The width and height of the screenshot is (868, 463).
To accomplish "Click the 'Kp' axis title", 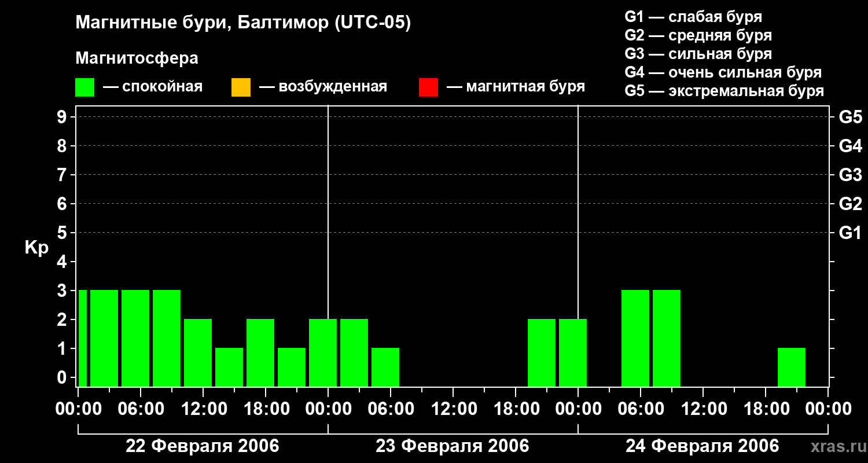I will [36, 247].
